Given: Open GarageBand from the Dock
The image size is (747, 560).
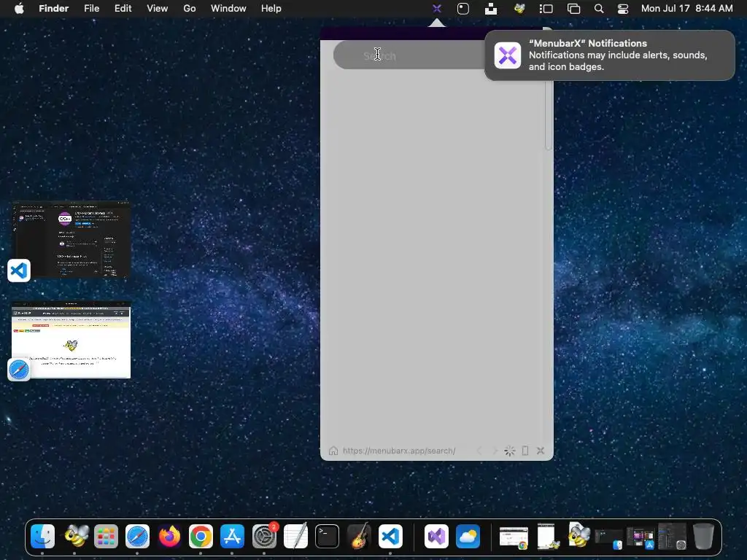Looking at the screenshot, I should (x=359, y=536).
